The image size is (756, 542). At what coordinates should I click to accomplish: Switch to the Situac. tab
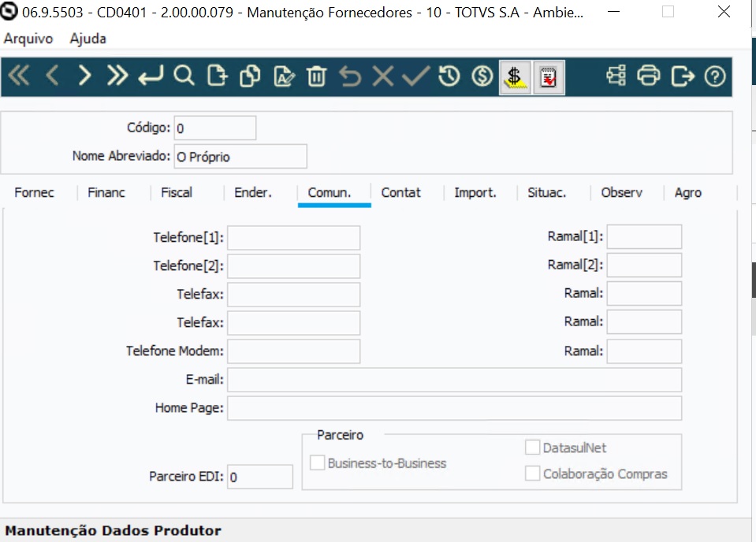[547, 193]
